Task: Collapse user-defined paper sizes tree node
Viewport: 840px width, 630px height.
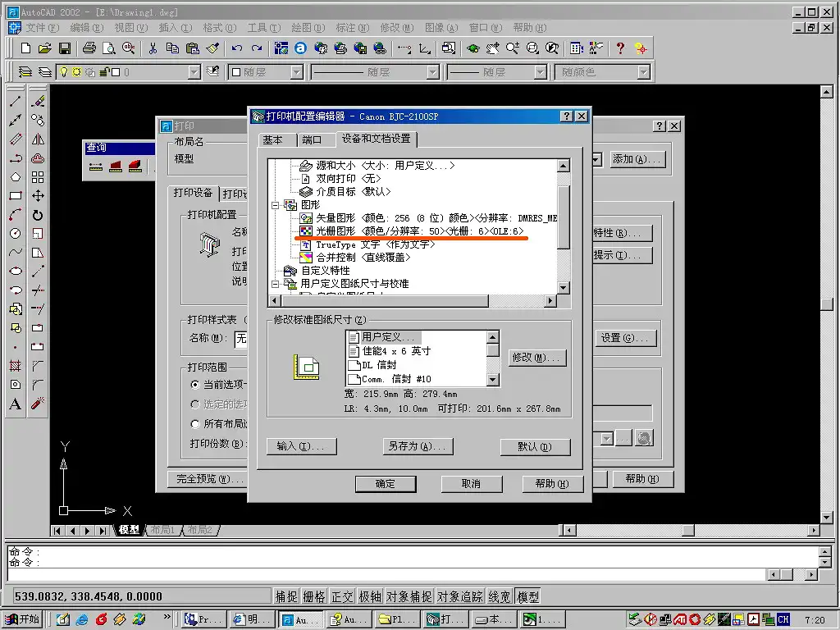Action: click(276, 284)
